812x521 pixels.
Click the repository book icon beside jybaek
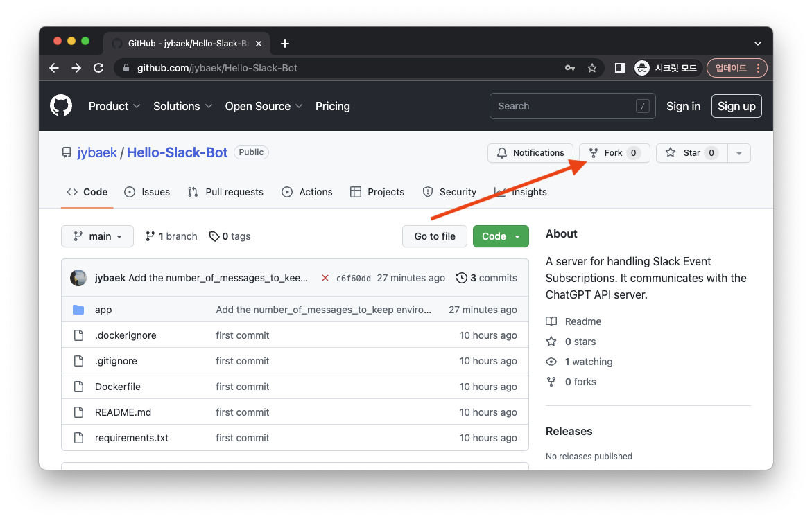(x=67, y=152)
